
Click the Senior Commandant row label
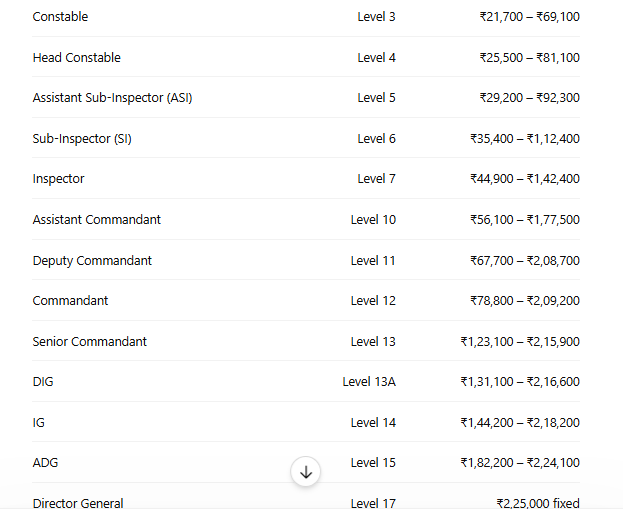90,342
